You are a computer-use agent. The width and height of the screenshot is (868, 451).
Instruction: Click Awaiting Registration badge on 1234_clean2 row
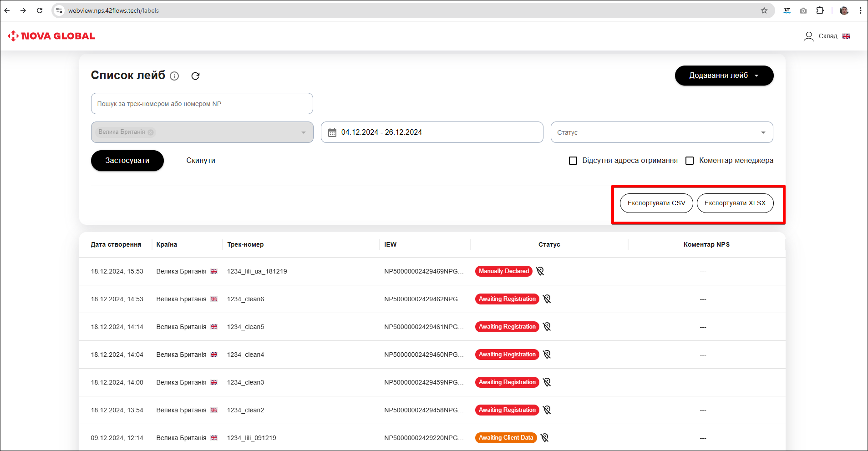pos(507,410)
